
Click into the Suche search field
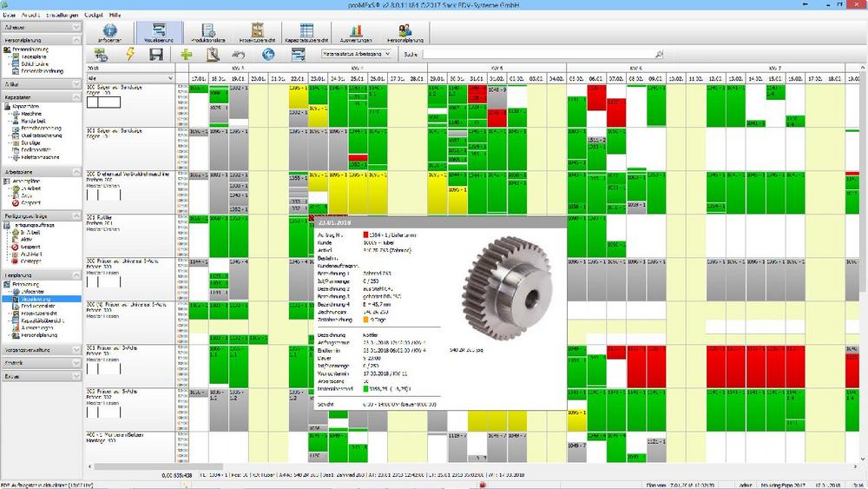pos(538,54)
